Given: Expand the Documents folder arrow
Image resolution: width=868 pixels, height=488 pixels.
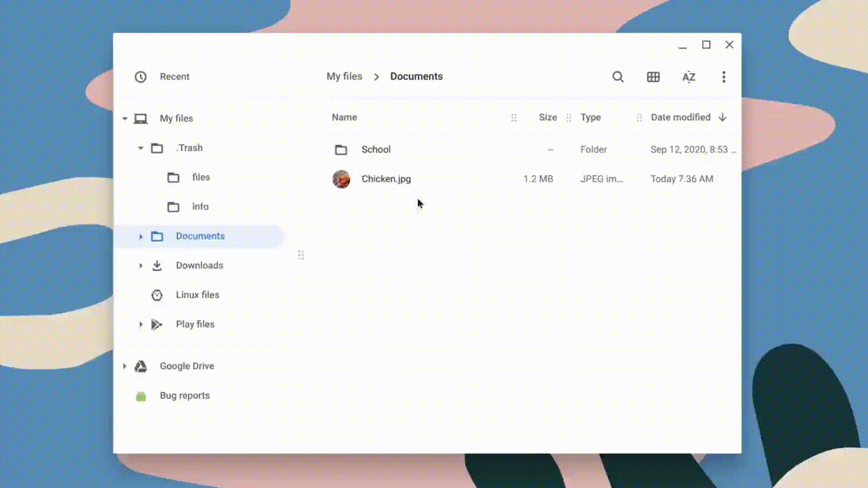Looking at the screenshot, I should 141,237.
